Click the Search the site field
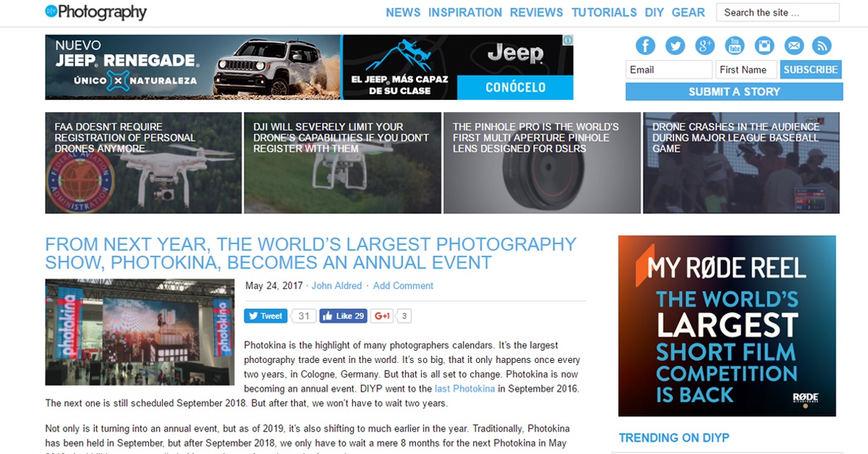 point(778,12)
